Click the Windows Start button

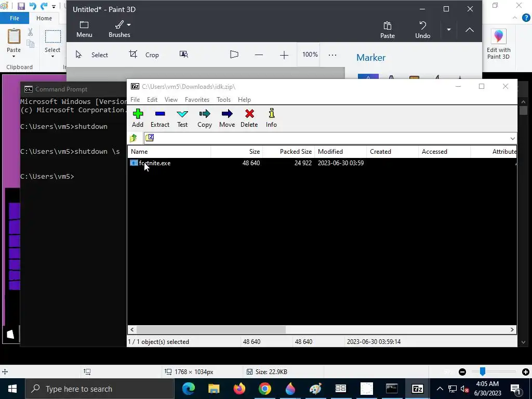point(12,389)
